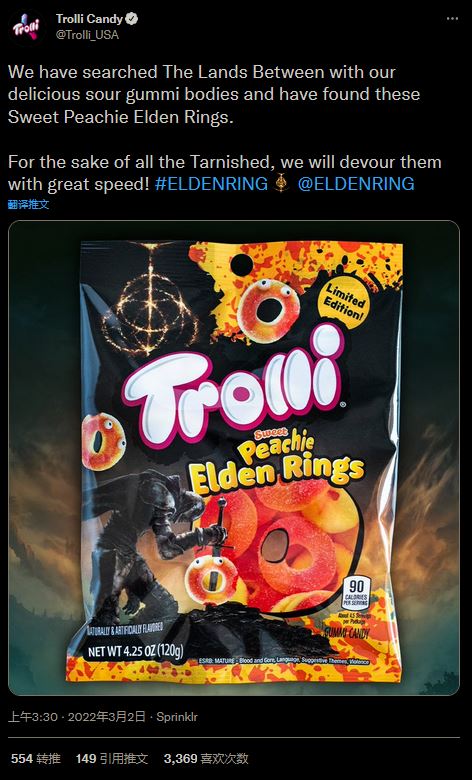Open the #ELDENRING hashtag

coord(211,184)
